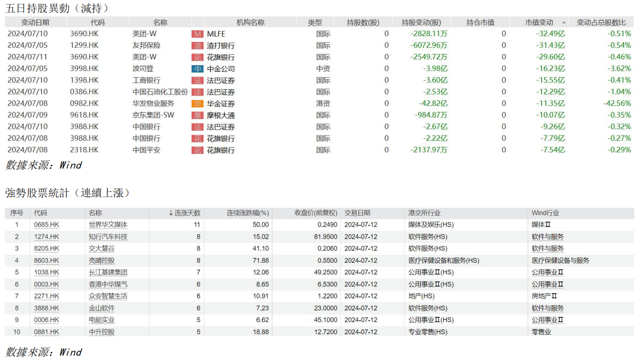Open the 长江基建集团 stock name link
Screen dimensions: 640x364
108,272
